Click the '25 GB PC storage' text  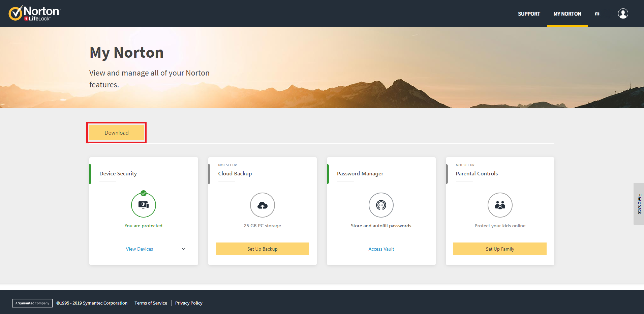[x=263, y=226]
